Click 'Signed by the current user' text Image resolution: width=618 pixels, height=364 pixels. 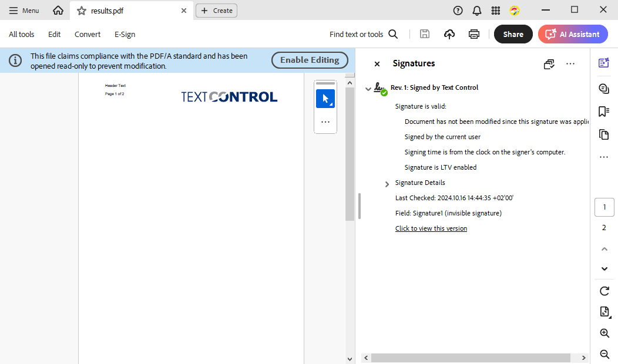click(442, 137)
